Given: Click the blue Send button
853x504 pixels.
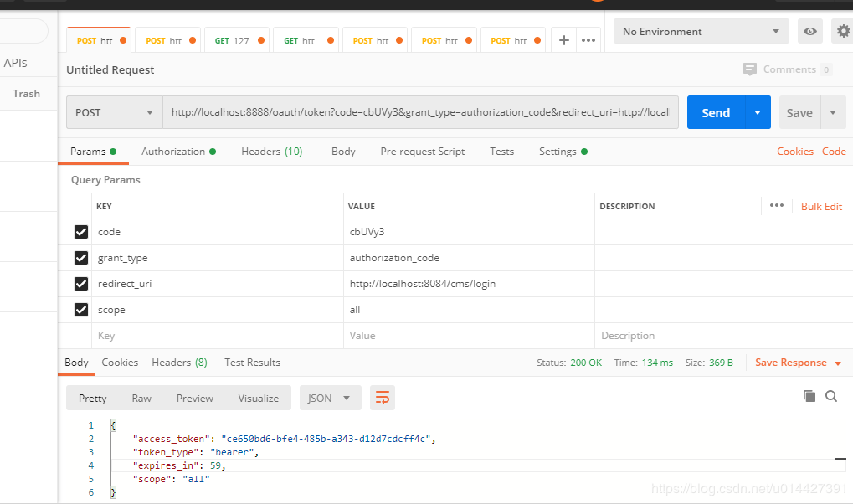Looking at the screenshot, I should coord(716,113).
